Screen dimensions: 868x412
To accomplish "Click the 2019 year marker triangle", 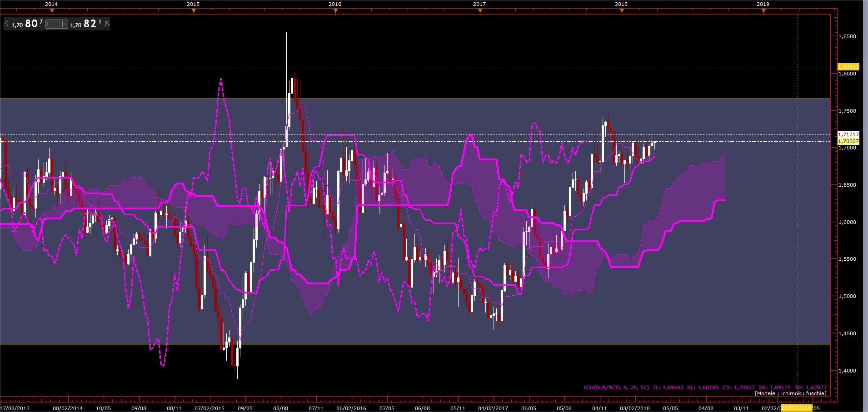I will (763, 12).
